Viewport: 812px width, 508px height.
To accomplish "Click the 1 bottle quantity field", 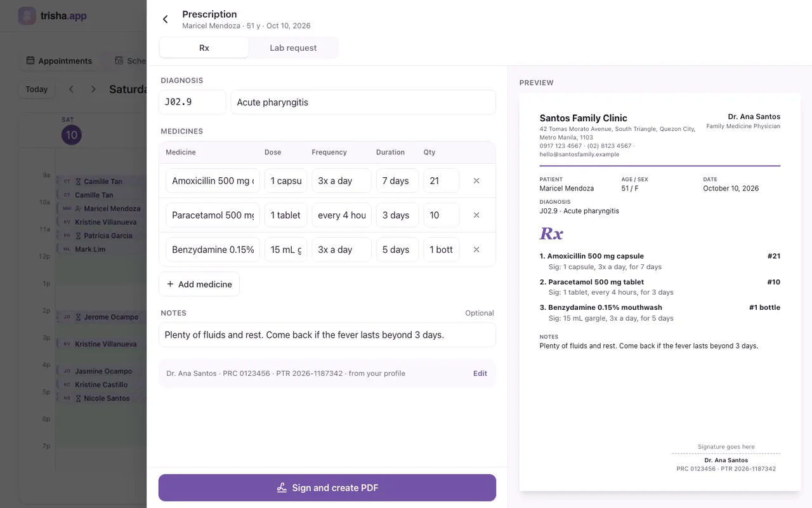I will tap(442, 250).
